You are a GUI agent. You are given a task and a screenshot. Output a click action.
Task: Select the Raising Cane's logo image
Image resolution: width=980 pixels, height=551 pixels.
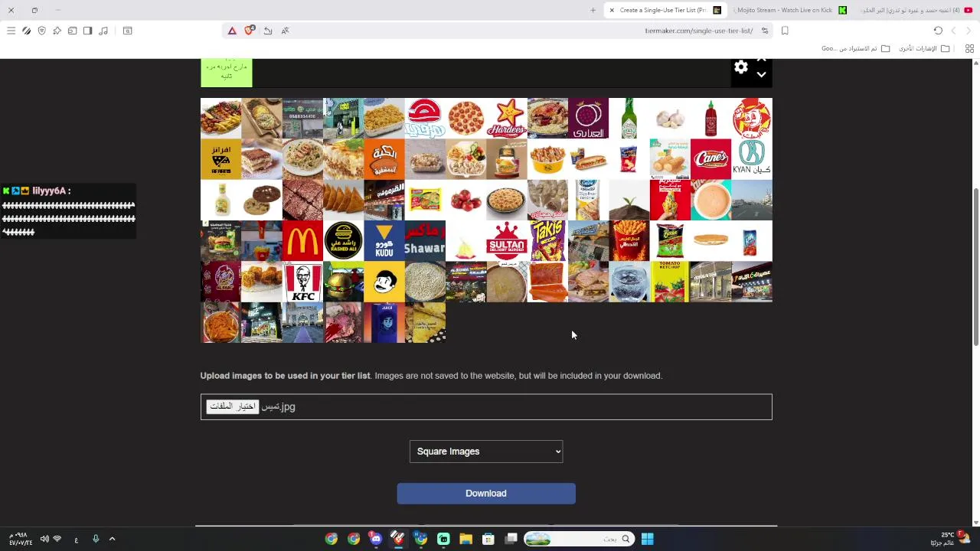point(710,159)
